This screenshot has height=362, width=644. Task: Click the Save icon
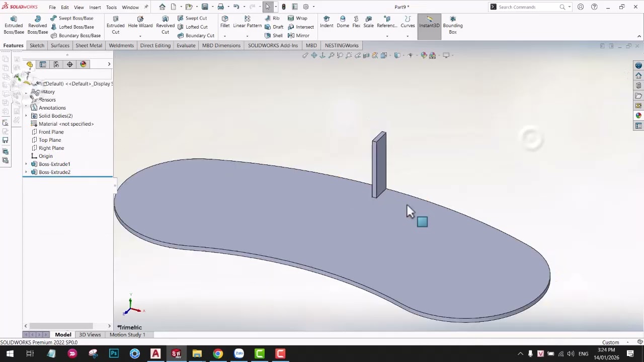[205, 7]
